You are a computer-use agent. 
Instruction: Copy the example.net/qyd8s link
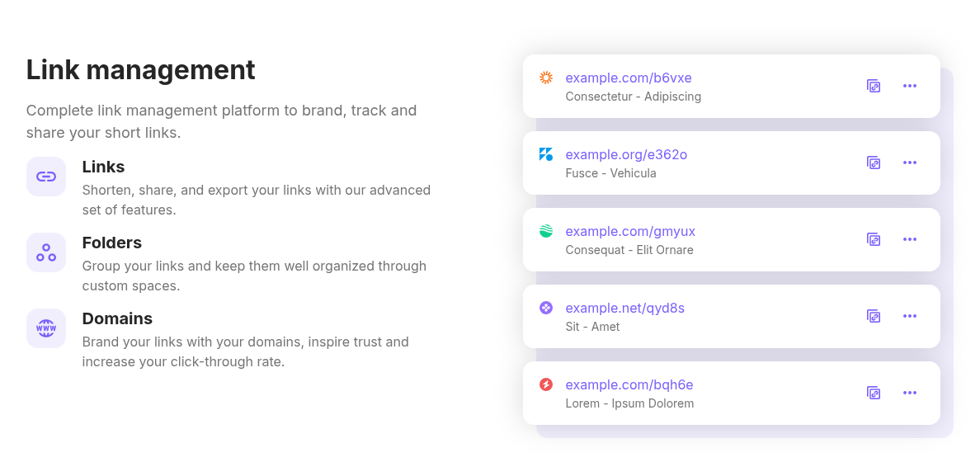point(874,316)
